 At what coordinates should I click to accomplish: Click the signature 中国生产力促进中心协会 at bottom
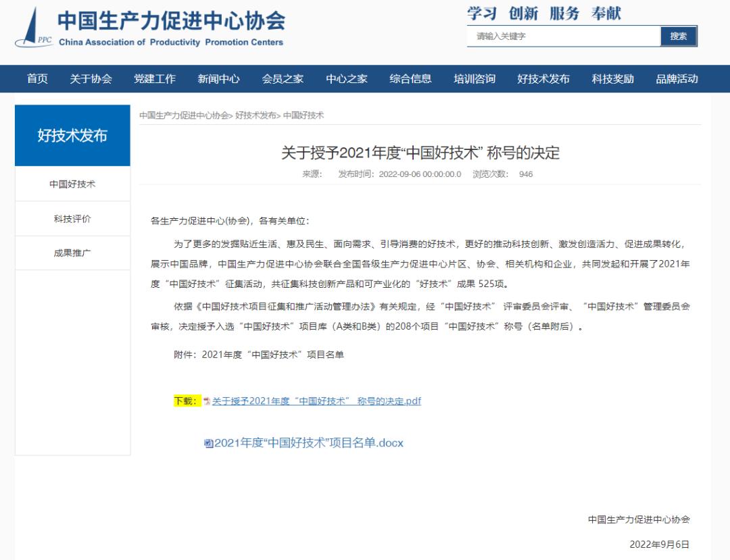[639, 519]
